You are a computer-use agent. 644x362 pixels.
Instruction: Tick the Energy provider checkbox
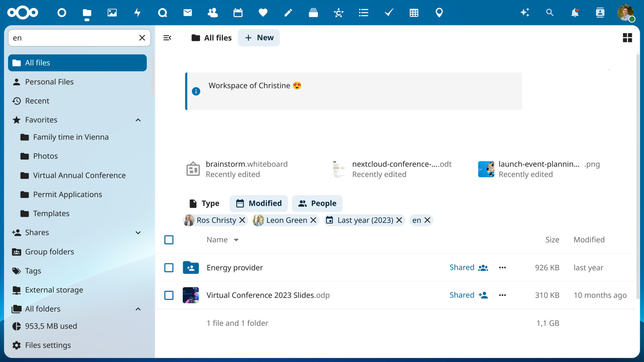(169, 268)
